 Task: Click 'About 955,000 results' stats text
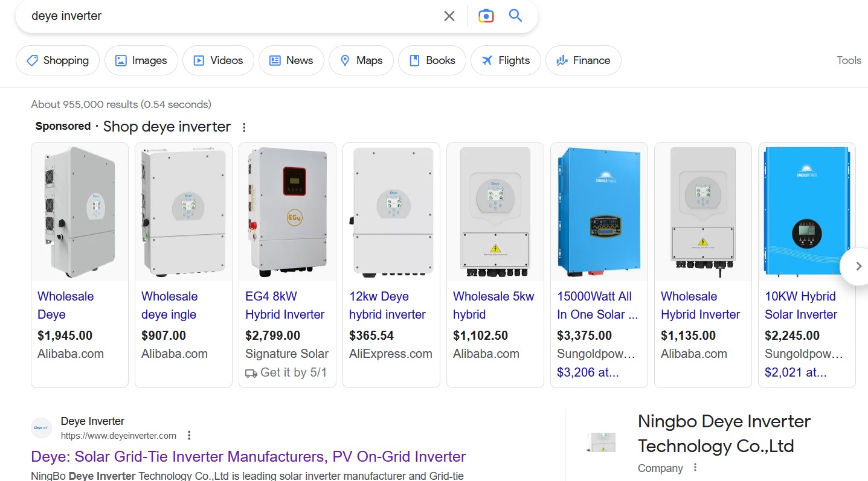click(x=121, y=104)
